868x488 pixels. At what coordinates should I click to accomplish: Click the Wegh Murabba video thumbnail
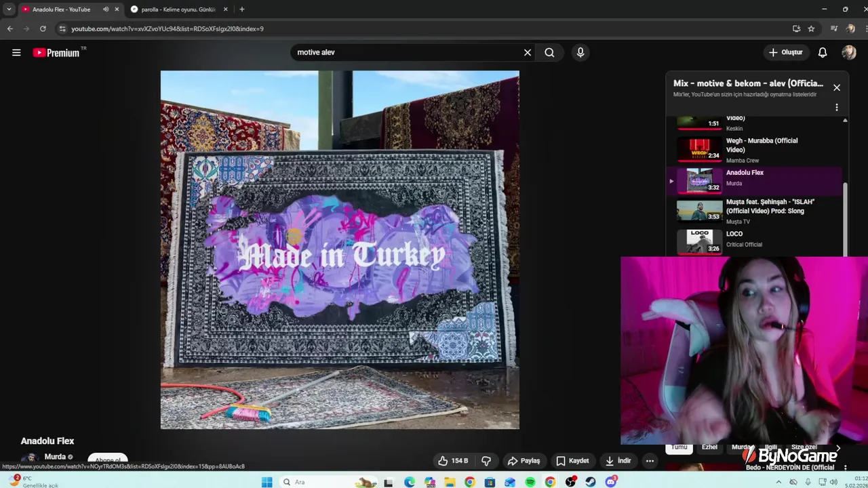click(x=699, y=149)
